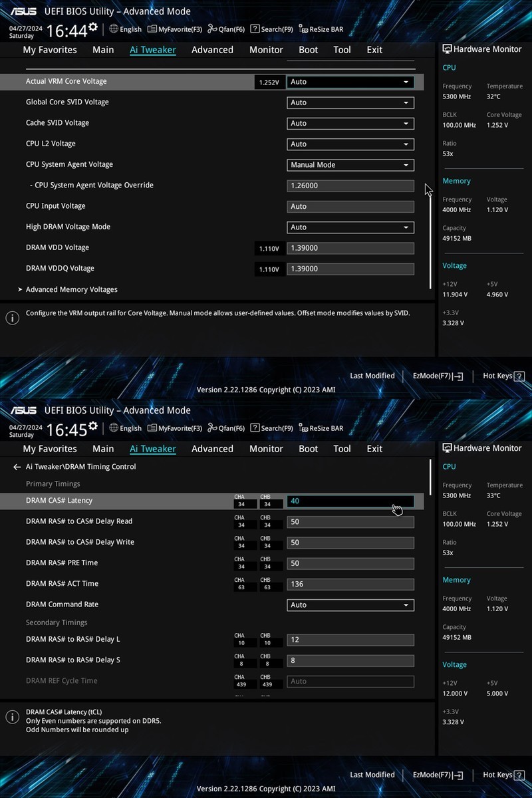The image size is (532, 798).
Task: Open Hot Keys help on 16:44 screen
Action: pyautogui.click(x=503, y=376)
